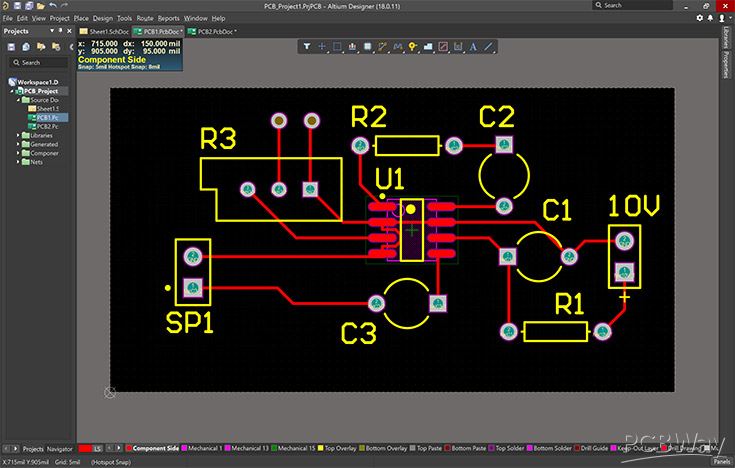
Task: Select the Mechanical 1 layer tab
Action: click(x=202, y=448)
